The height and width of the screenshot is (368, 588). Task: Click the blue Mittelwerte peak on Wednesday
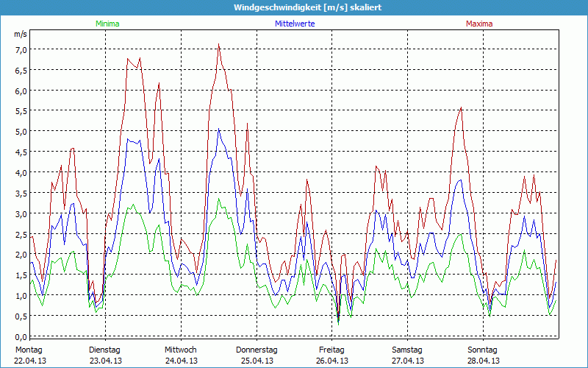point(218,129)
